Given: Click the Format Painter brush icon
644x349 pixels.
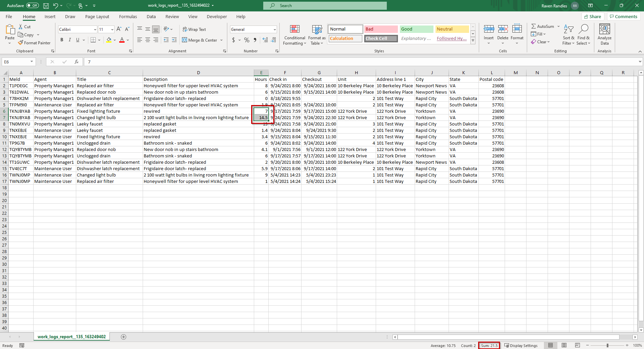Looking at the screenshot, I should click(x=21, y=43).
